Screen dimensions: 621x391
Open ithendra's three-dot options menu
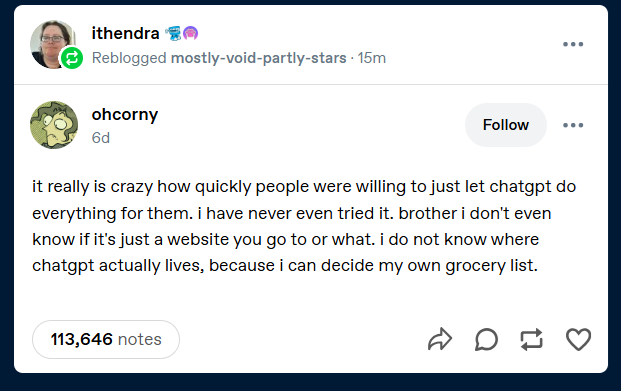573,44
